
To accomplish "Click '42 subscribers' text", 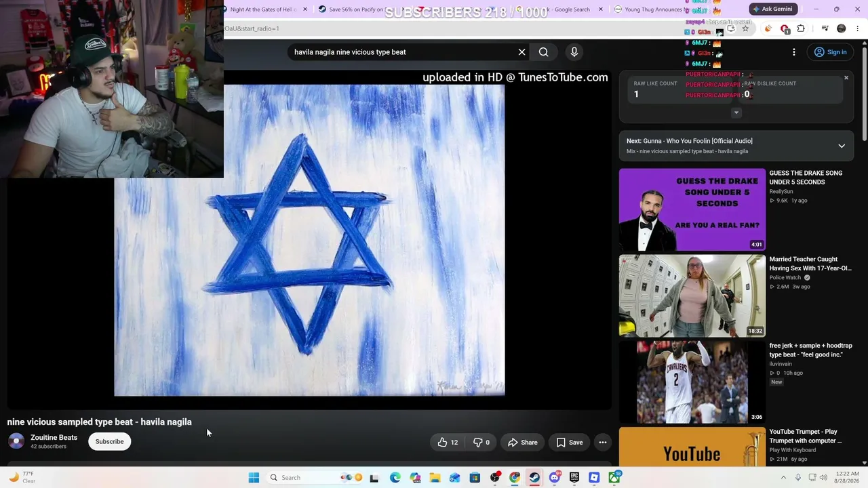I will 48,447.
